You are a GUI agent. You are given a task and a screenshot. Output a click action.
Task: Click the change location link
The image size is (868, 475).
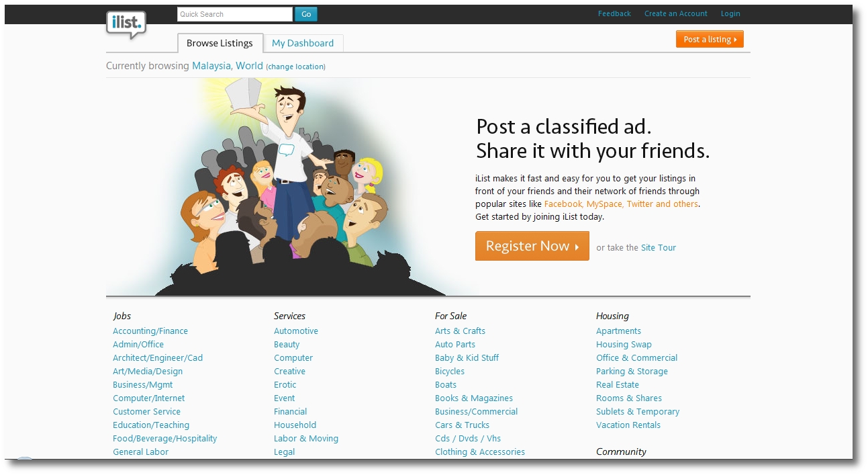click(296, 67)
